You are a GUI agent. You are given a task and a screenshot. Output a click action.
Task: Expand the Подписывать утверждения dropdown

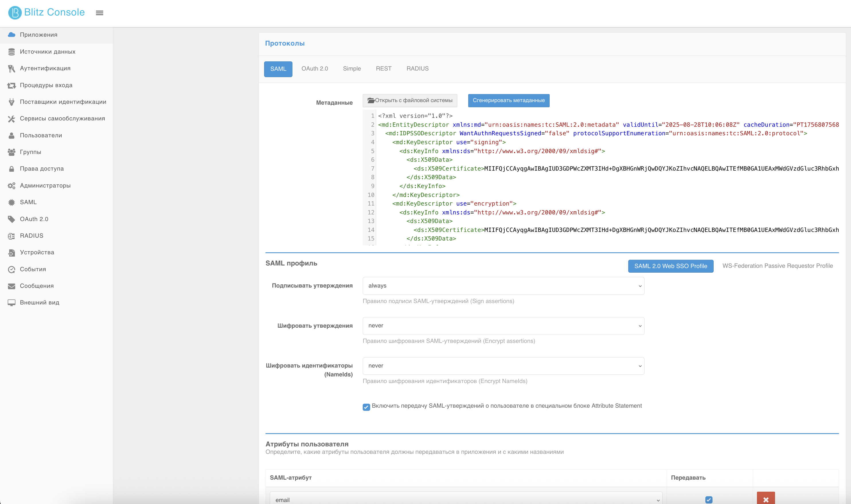click(x=503, y=286)
